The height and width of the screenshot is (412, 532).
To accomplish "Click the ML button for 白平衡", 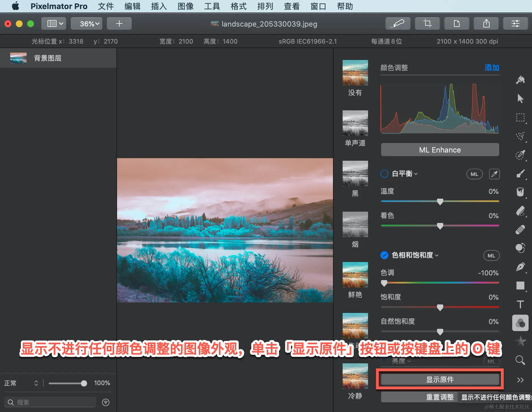I will (474, 174).
